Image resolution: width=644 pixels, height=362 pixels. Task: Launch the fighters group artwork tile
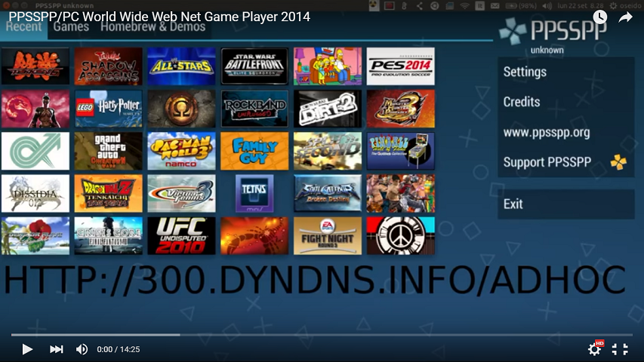pos(400,193)
